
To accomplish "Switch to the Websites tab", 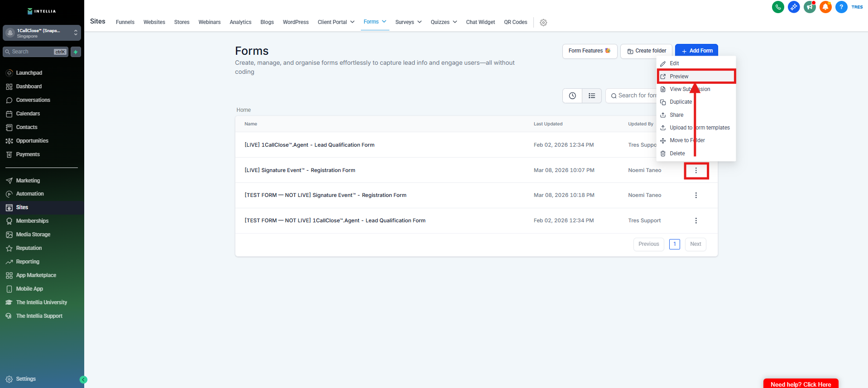I will point(154,22).
